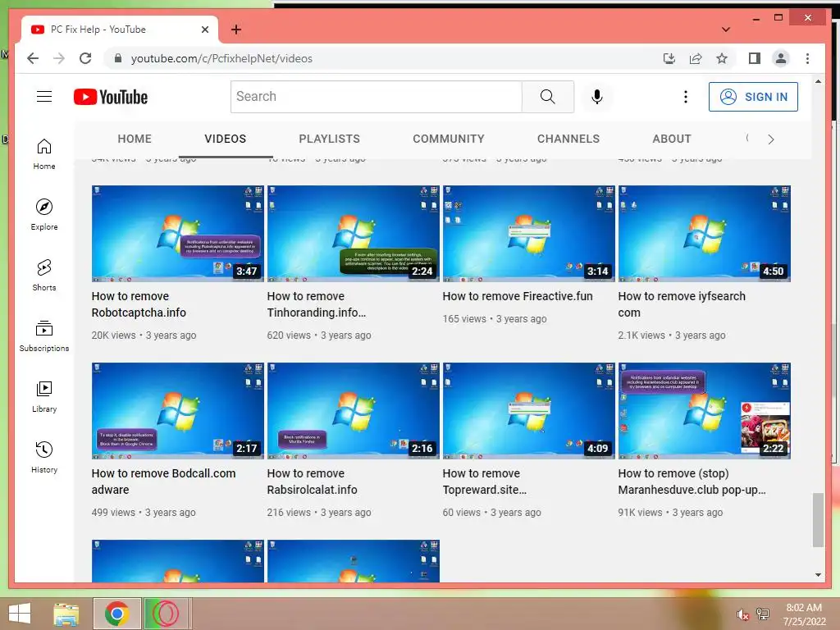Open Bodcall.com adware video thumbnail

pyautogui.click(x=178, y=411)
